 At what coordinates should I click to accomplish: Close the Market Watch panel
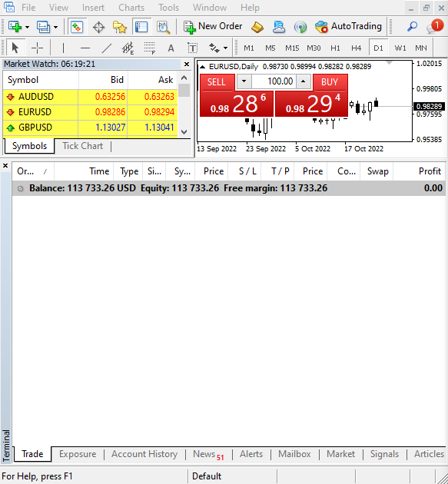(x=187, y=65)
